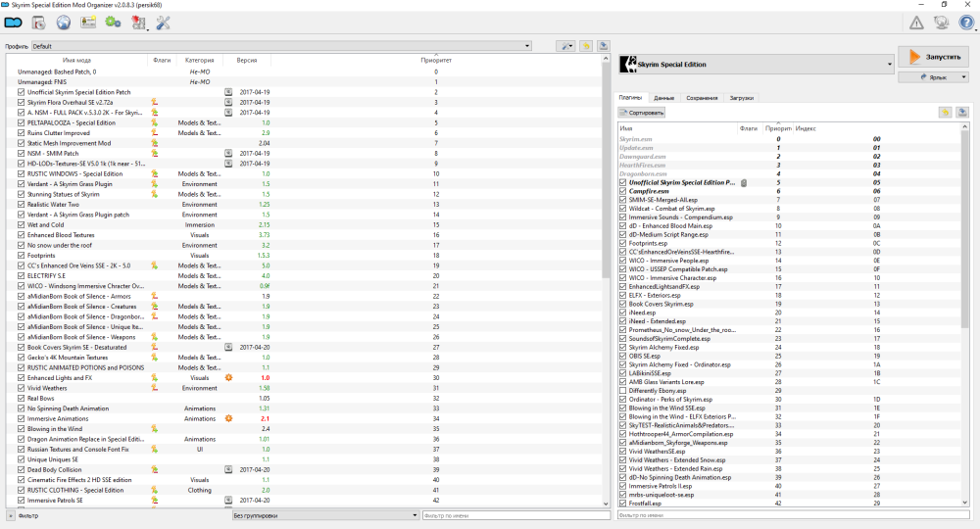Sort mods by Версия column header
Screen dimensions: 980x529
point(247,61)
